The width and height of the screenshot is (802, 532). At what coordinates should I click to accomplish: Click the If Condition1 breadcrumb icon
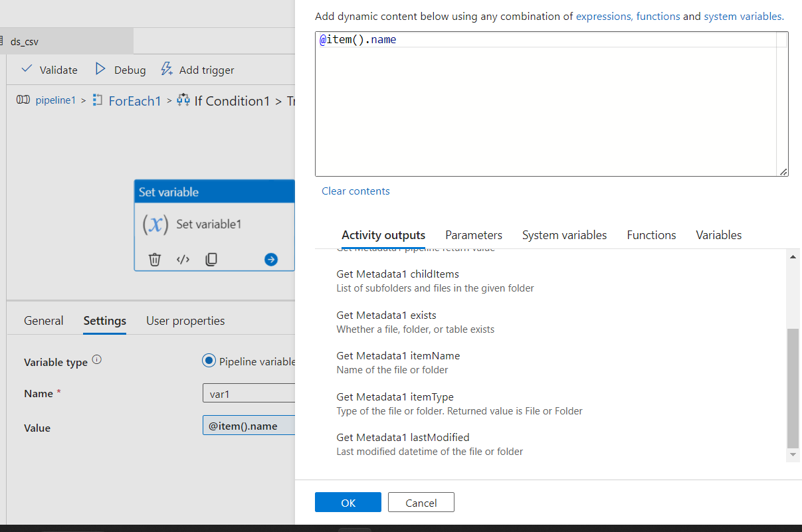(183, 100)
